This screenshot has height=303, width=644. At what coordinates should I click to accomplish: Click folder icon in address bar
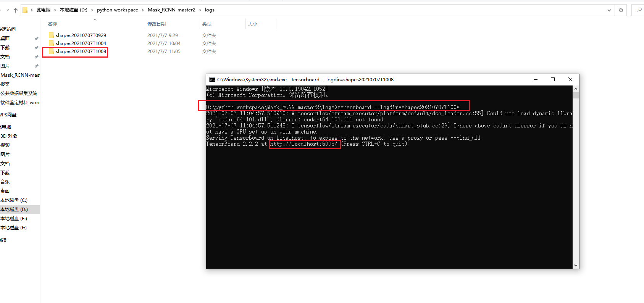click(25, 10)
